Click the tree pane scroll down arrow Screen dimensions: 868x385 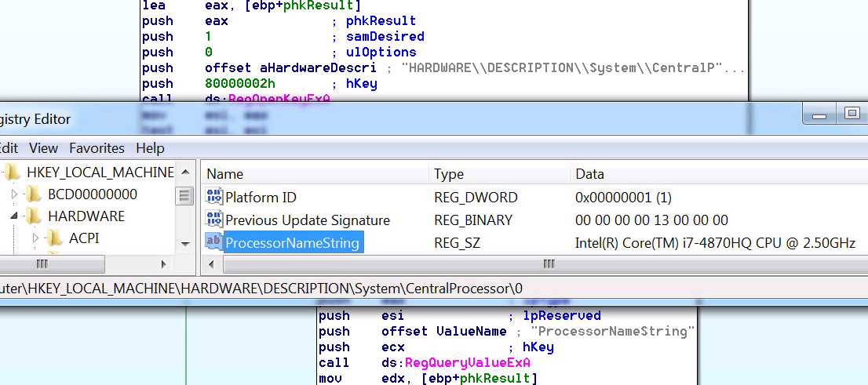185,245
